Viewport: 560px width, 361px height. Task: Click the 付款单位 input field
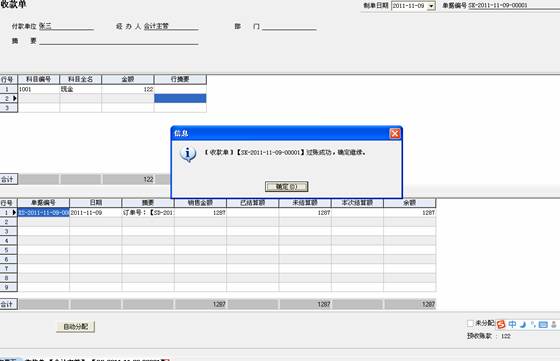click(66, 26)
